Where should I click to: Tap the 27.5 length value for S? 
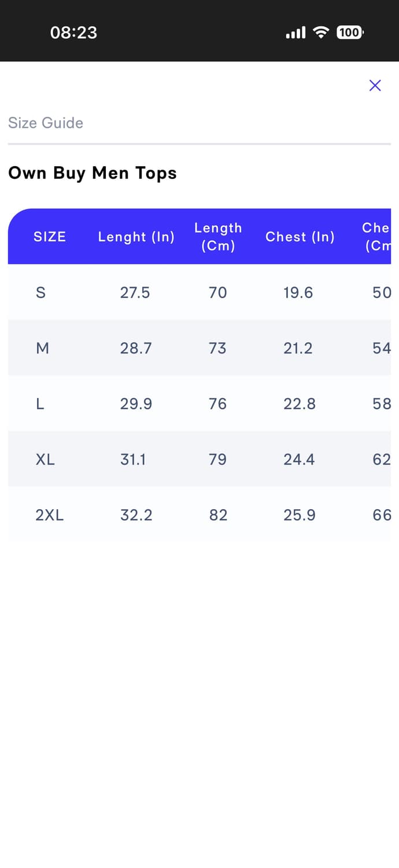[x=135, y=292]
